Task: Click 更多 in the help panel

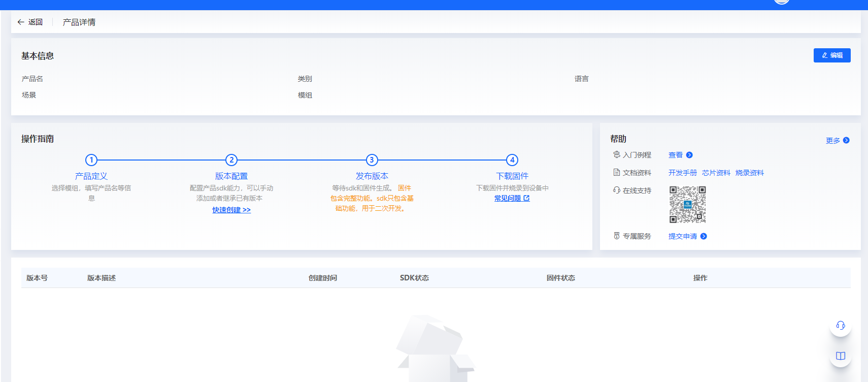Action: click(x=833, y=141)
